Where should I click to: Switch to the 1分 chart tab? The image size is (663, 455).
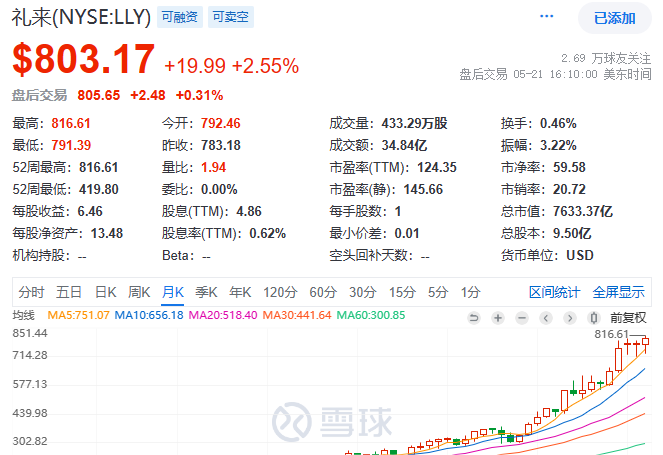coord(470,292)
